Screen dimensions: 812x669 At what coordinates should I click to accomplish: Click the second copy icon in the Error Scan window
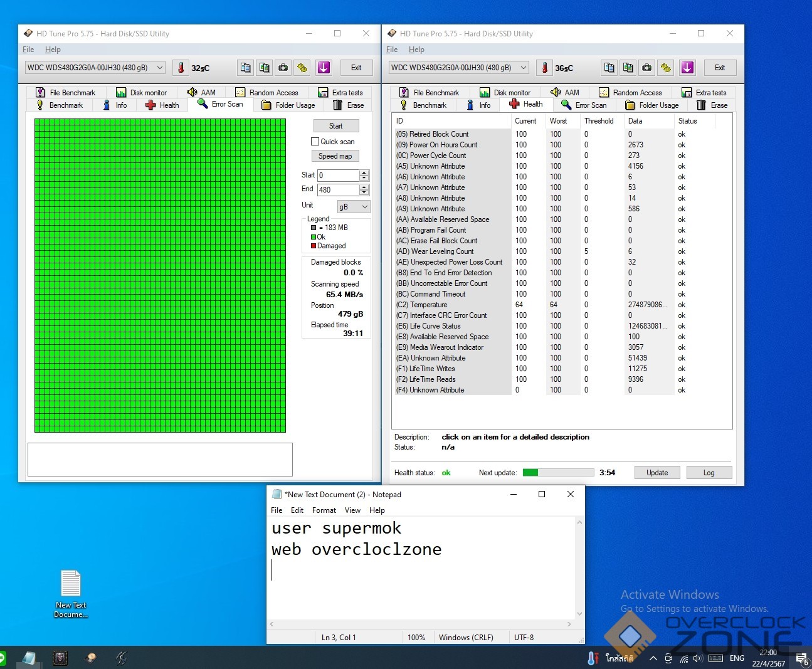pos(265,68)
